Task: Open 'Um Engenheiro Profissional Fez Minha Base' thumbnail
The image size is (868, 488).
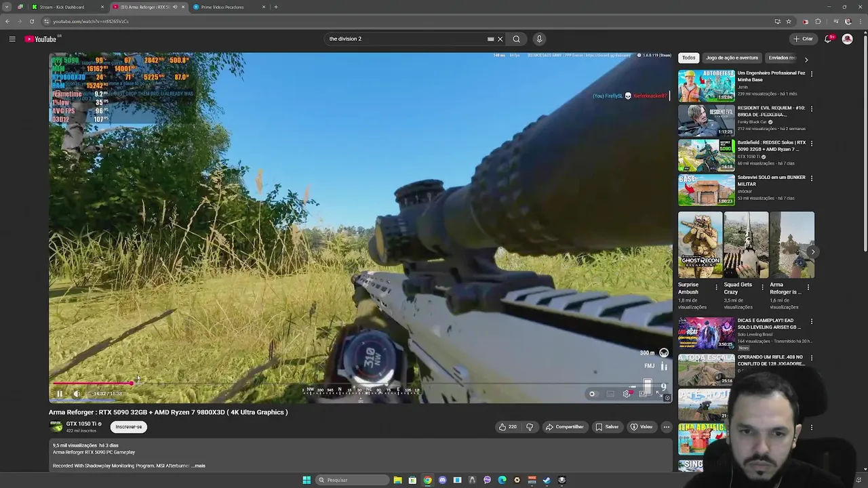Action: tap(706, 85)
